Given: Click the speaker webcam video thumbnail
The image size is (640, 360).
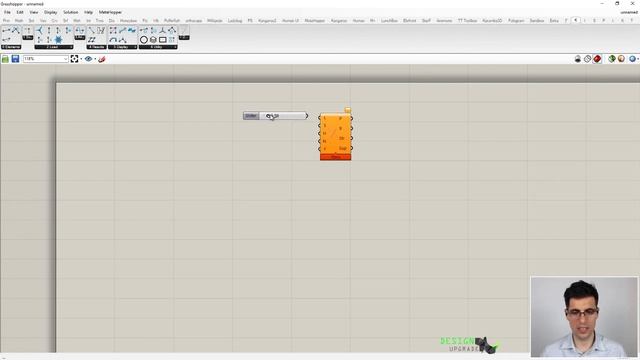Looking at the screenshot, I should pos(584,317).
